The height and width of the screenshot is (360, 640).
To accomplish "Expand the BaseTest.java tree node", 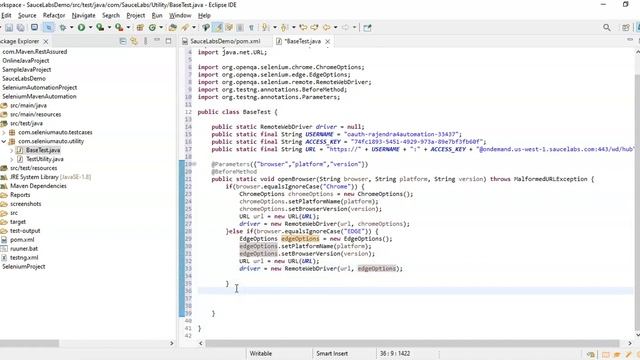I will tap(11, 151).
